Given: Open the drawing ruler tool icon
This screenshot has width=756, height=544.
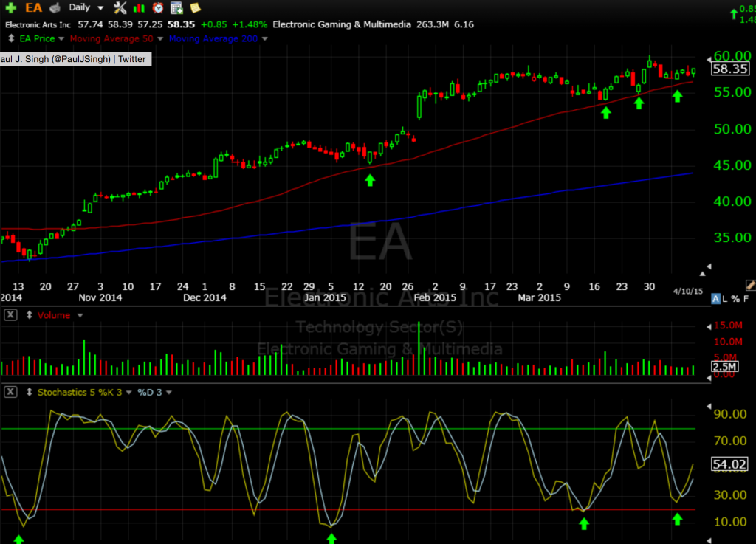Looking at the screenshot, I should 750,285.
